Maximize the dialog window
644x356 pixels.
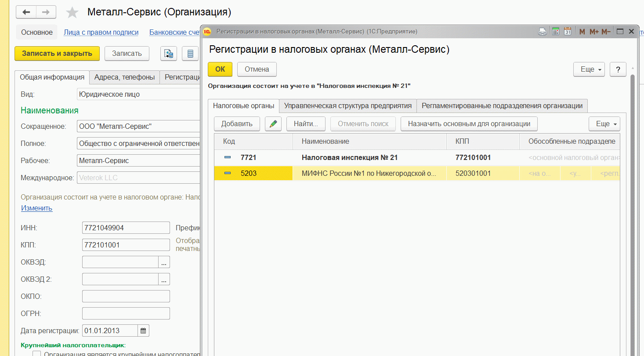[620, 32]
